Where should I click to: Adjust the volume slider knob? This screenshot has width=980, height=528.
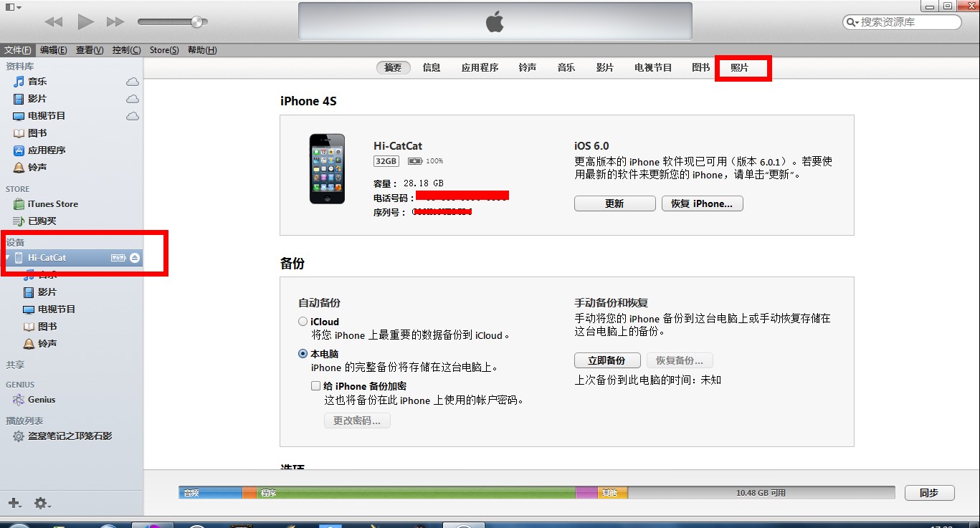point(196,22)
